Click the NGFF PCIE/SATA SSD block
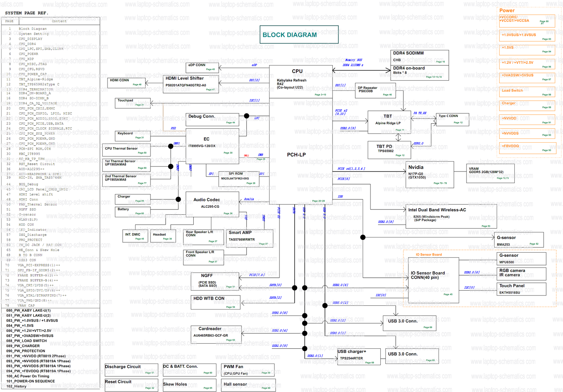This screenshot has height=392, width=563. [x=214, y=281]
